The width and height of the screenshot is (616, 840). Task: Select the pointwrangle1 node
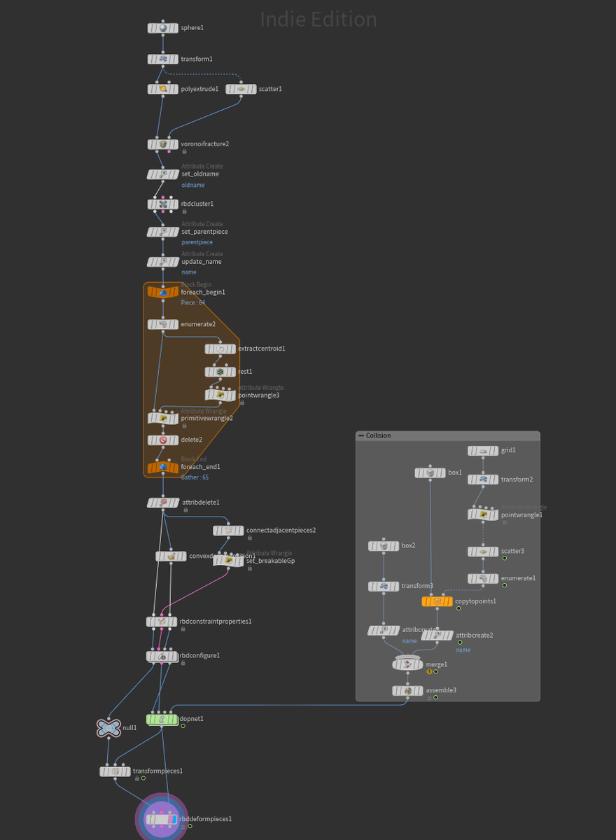483,515
